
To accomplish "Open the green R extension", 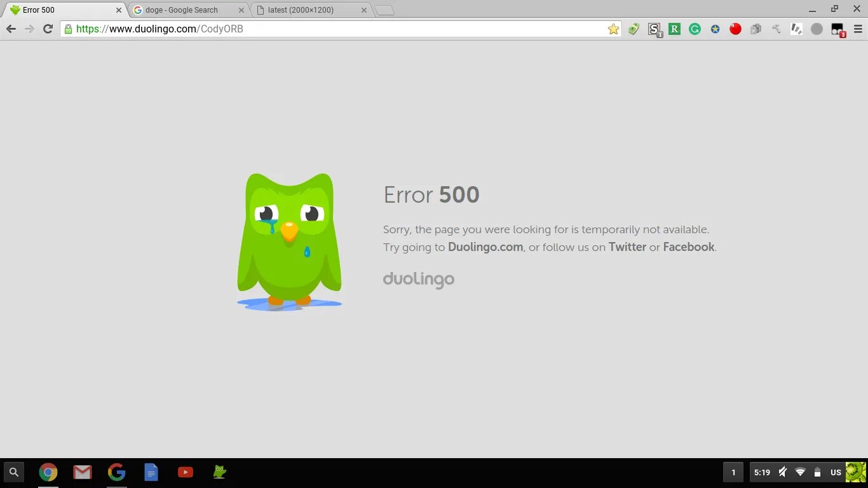I will coord(675,29).
